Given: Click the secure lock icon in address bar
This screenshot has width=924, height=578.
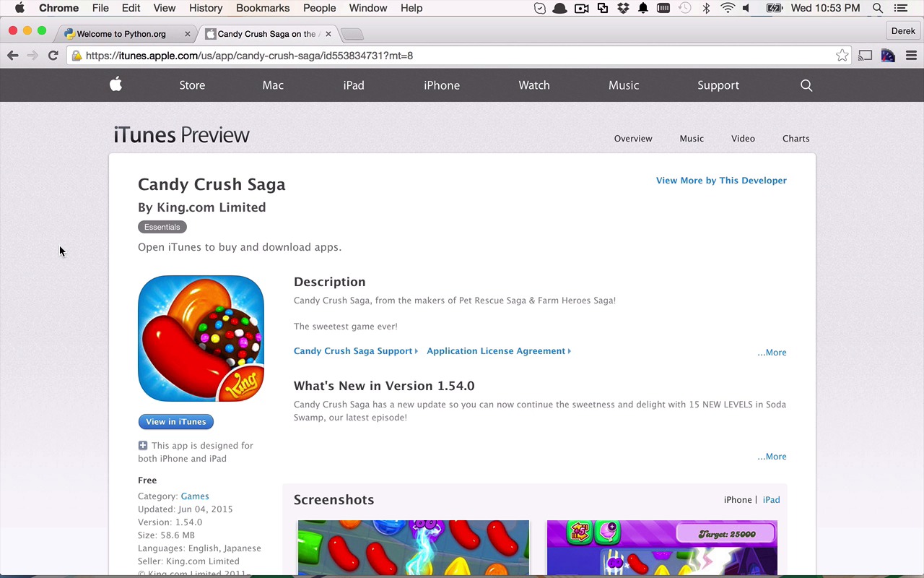Looking at the screenshot, I should (x=77, y=56).
